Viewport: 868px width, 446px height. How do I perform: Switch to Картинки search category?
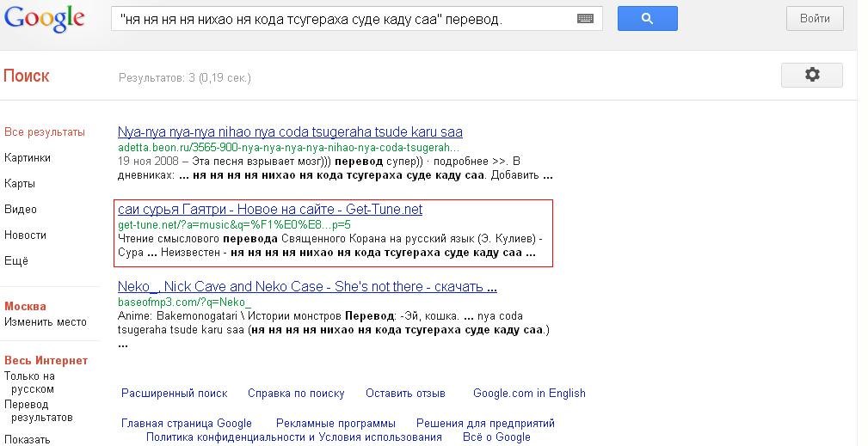[28, 158]
